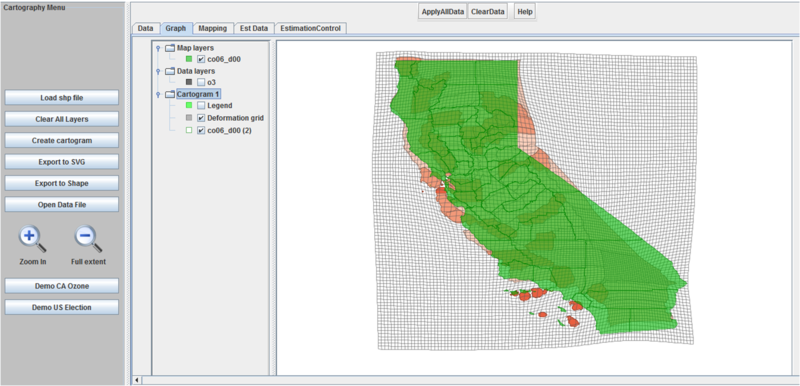Enable the o3 data layer checkbox
The image size is (800, 386).
201,82
